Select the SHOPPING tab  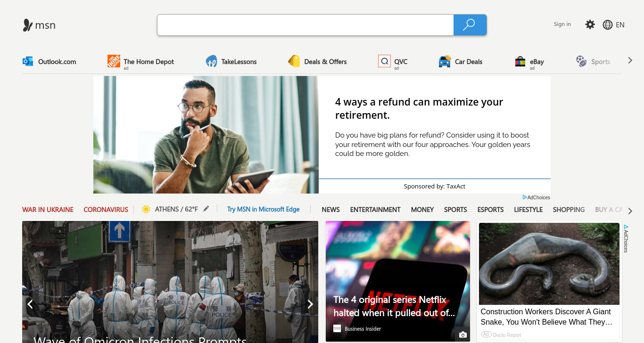pyautogui.click(x=569, y=210)
